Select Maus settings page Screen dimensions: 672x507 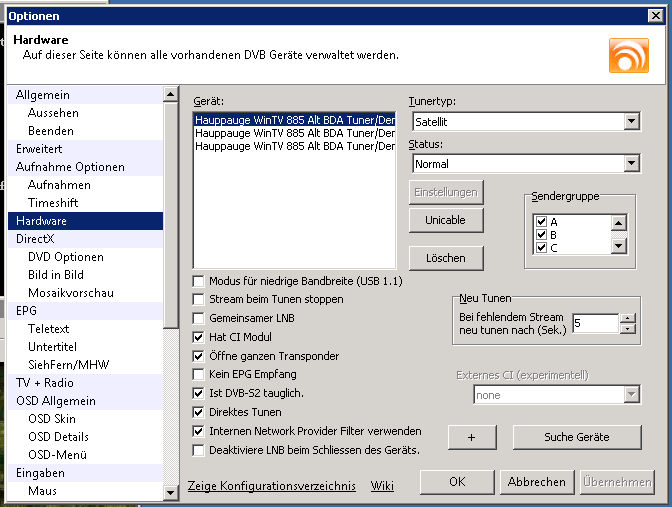pyautogui.click(x=85, y=491)
